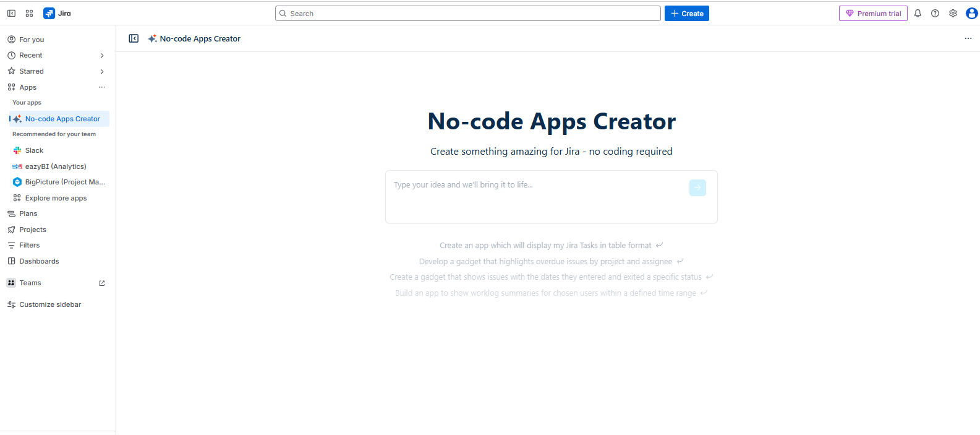The width and height of the screenshot is (980, 435).
Task: Expand the Recent submenu chevron
Action: tap(102, 56)
